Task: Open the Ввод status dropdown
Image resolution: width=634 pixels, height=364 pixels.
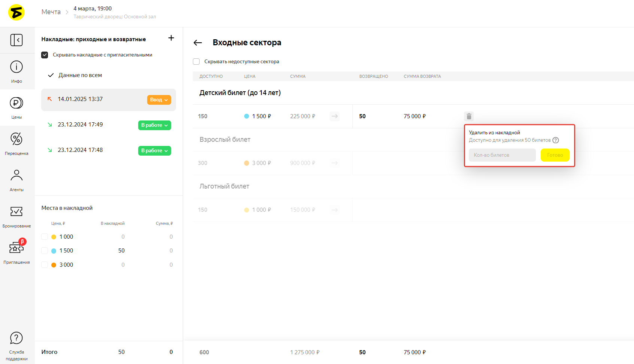Action: point(159,100)
